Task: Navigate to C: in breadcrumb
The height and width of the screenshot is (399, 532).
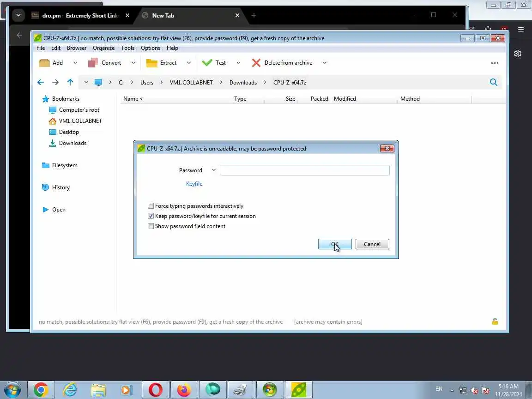Action: click(121, 83)
